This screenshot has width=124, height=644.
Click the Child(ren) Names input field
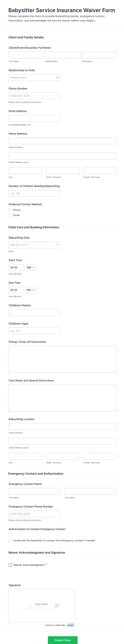click(x=34, y=313)
